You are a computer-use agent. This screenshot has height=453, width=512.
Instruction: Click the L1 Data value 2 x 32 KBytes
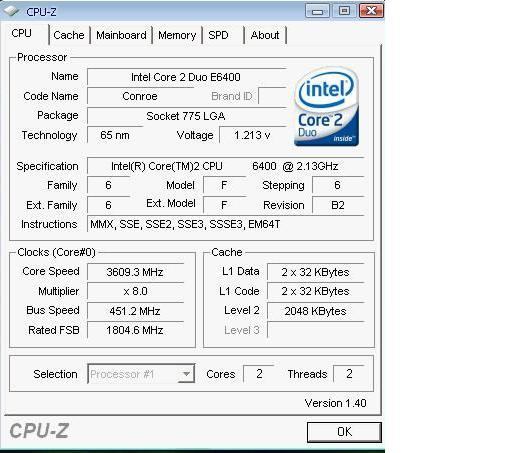point(316,272)
